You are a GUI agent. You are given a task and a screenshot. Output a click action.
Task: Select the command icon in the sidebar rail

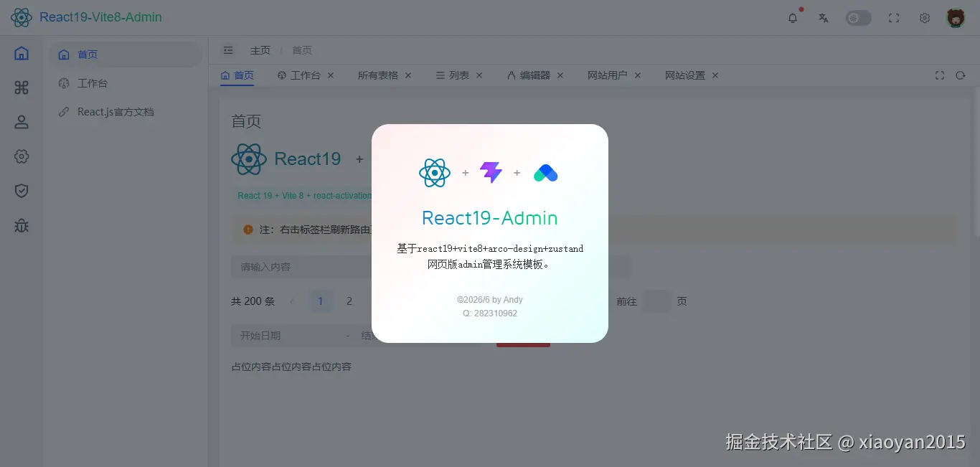[x=22, y=88]
